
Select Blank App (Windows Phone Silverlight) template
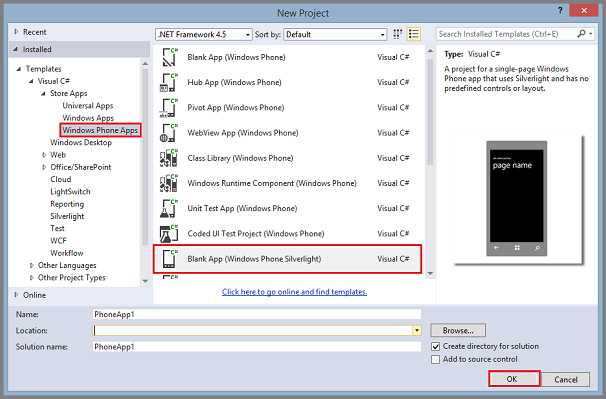coord(287,259)
